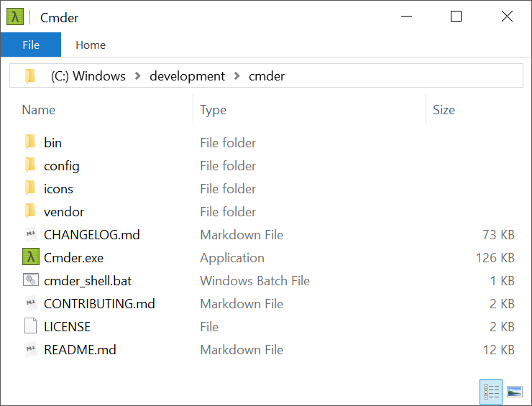This screenshot has height=406, width=532.
Task: Minimize the Cmder window
Action: coord(406,16)
